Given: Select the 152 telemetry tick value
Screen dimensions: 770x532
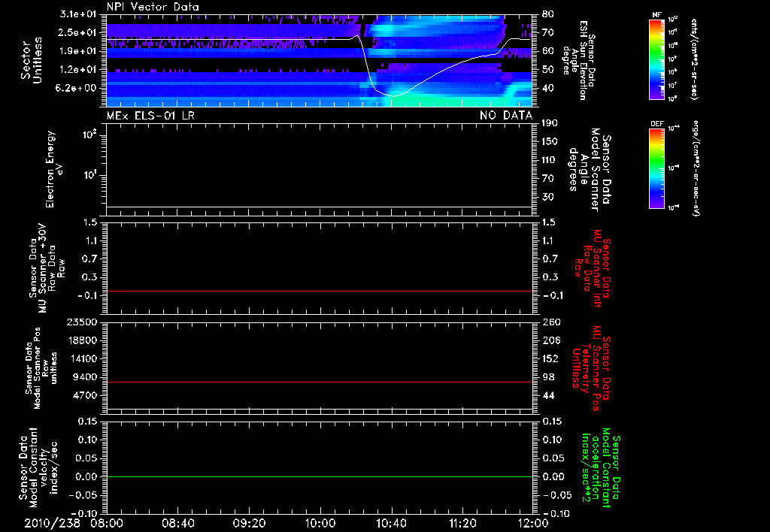Looking at the screenshot, I should (x=550, y=358).
